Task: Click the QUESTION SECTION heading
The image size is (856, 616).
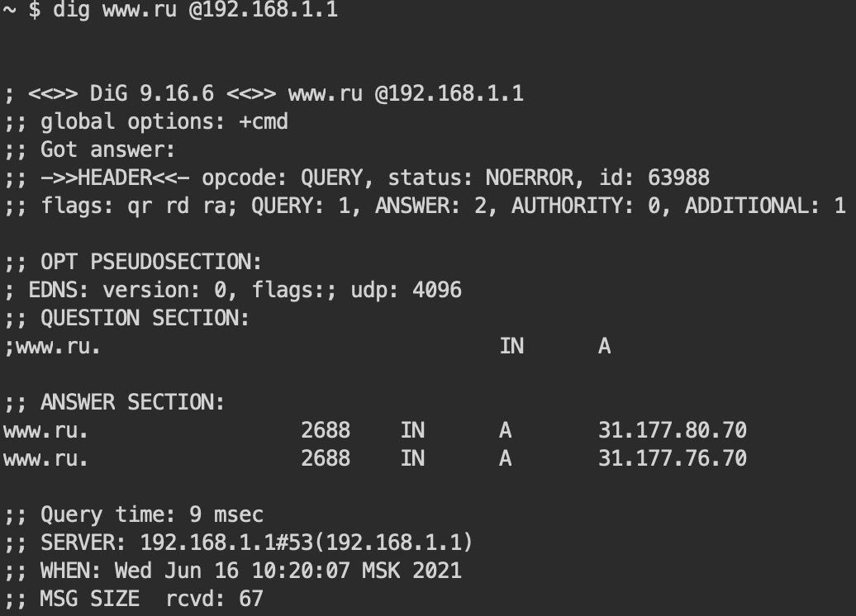Action: pos(145,318)
